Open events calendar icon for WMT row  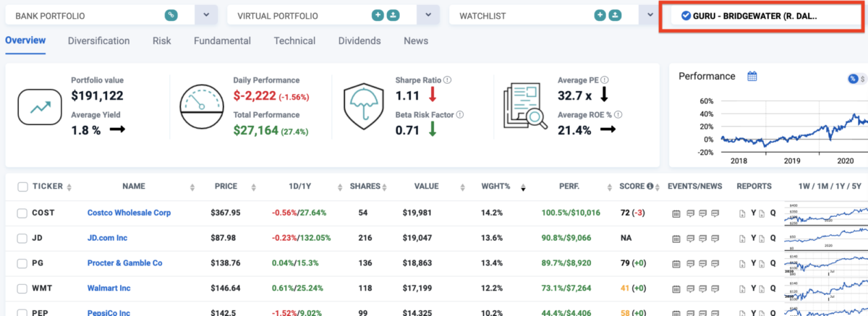(676, 289)
